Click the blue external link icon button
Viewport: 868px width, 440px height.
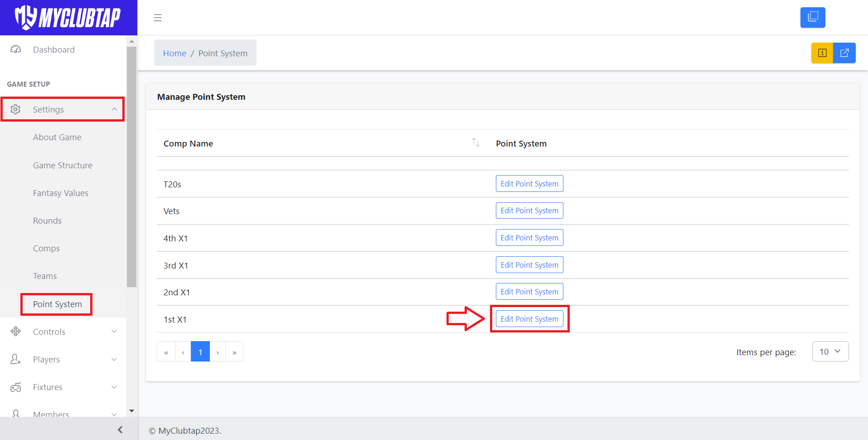[x=844, y=53]
